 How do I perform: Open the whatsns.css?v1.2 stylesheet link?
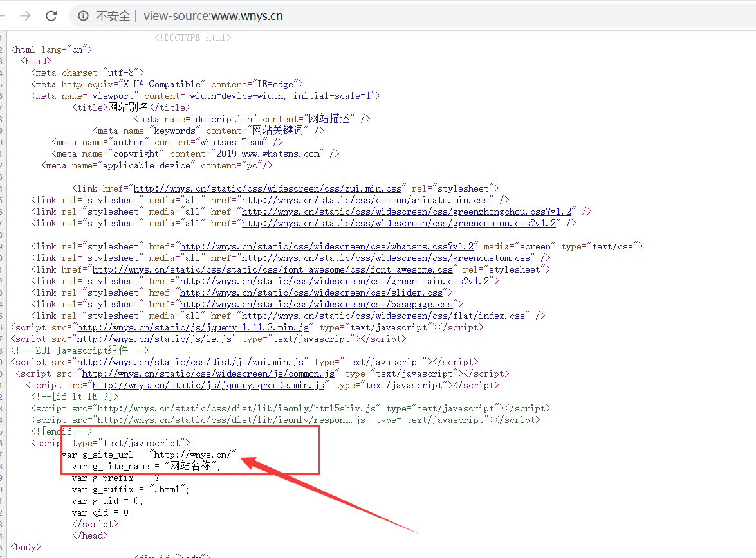point(326,246)
